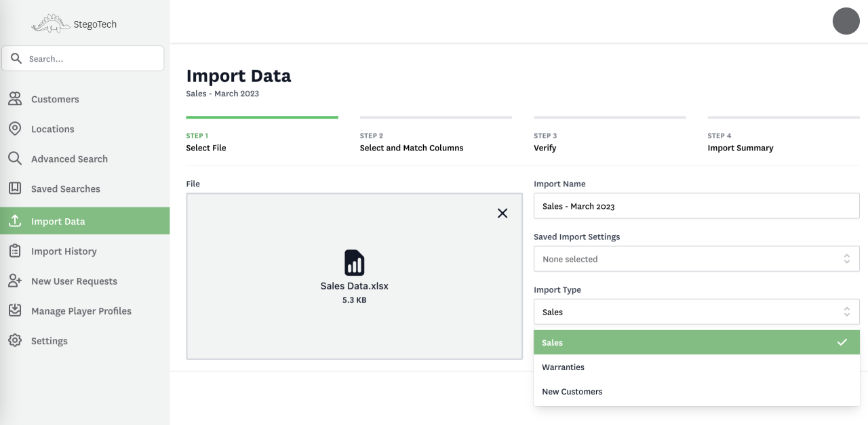Open the Customers page

85,99
